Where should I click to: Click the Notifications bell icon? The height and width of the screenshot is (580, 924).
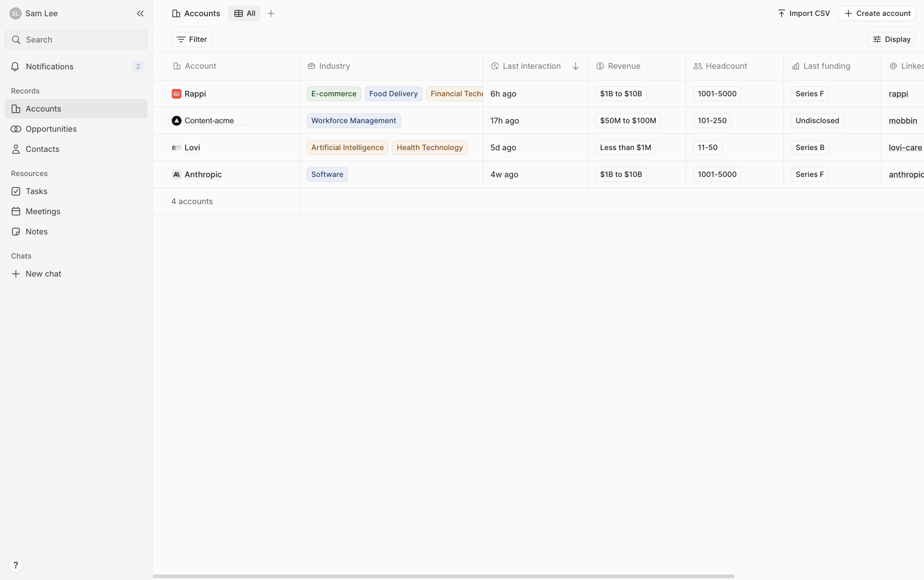pos(15,66)
